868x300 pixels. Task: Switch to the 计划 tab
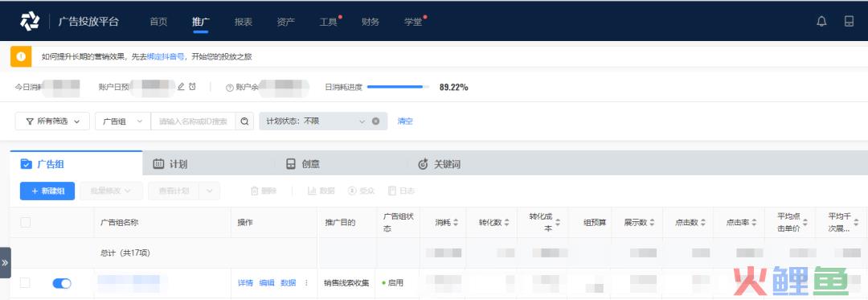point(208,164)
